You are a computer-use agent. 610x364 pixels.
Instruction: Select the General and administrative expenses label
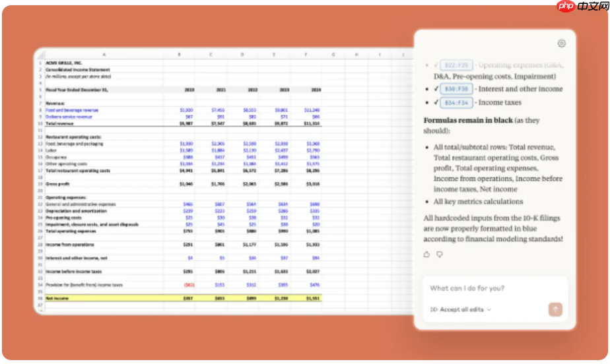click(x=81, y=204)
